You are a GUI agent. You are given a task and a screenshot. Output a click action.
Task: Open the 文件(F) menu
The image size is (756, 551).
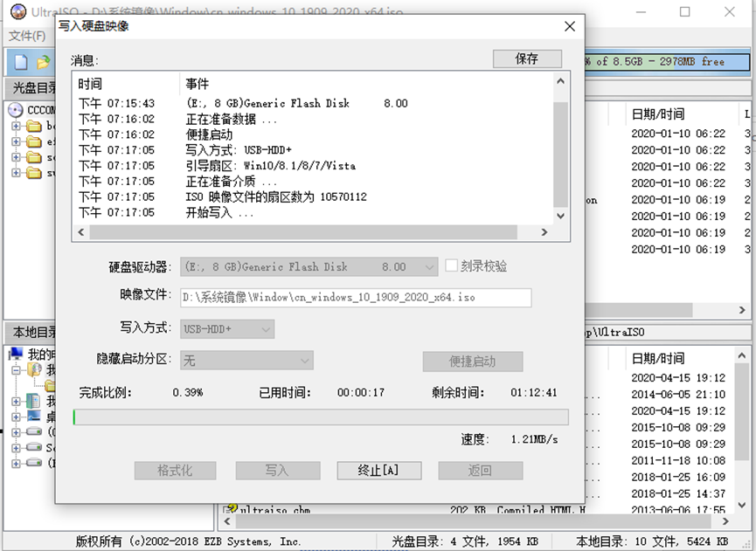pyautogui.click(x=27, y=36)
